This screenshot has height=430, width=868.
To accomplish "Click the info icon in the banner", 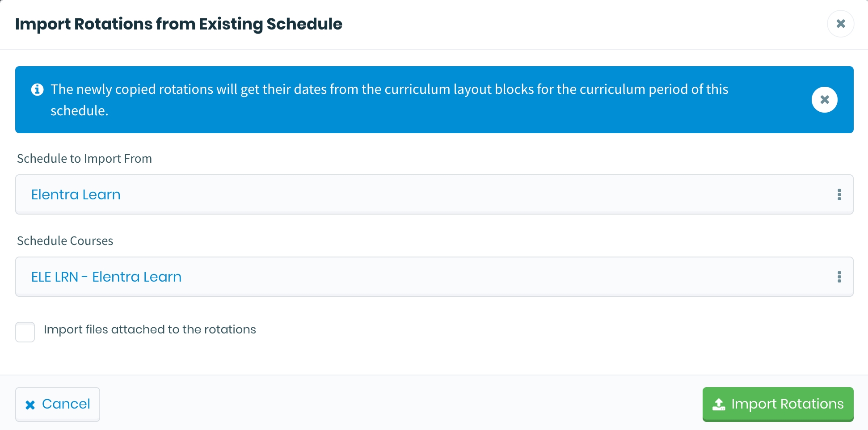I will click(38, 90).
